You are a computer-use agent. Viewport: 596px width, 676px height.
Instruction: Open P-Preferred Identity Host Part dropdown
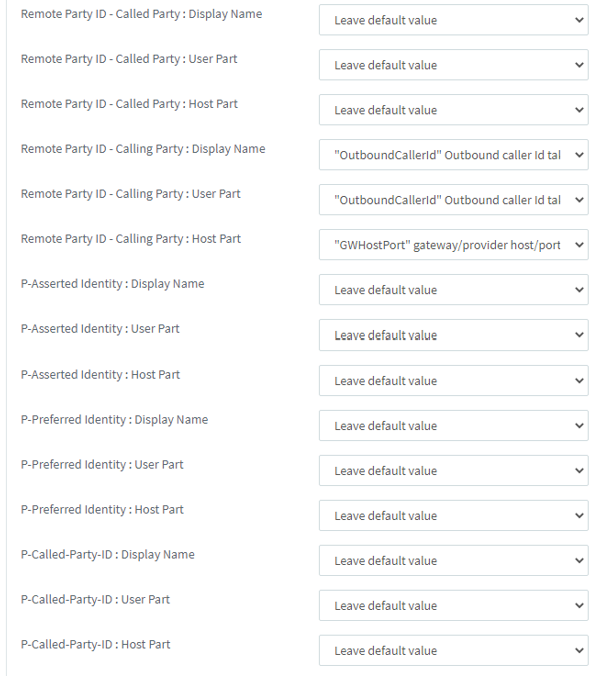coord(453,516)
